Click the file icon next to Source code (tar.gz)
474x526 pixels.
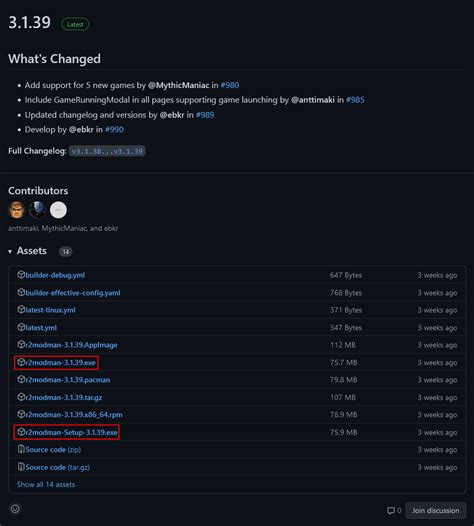click(21, 467)
